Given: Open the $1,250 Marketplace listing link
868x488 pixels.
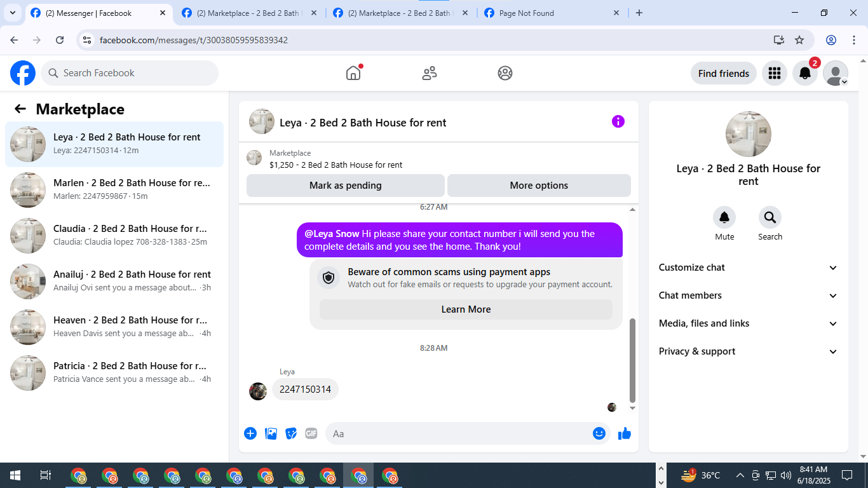Looking at the screenshot, I should 336,165.
